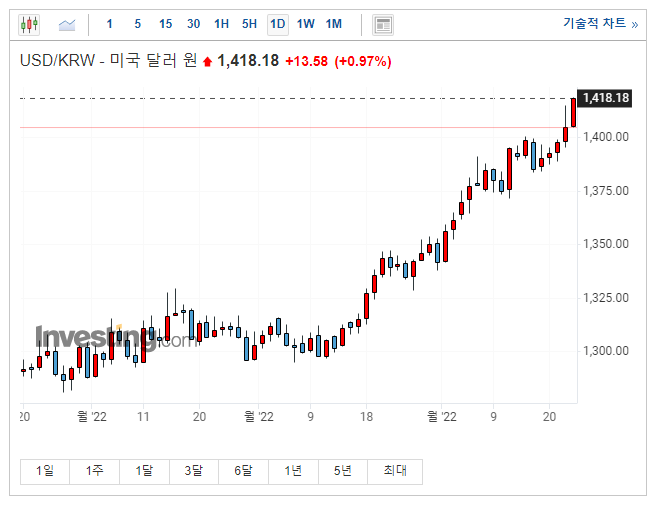Click the 1,418.18 price label on axis

[x=605, y=98]
